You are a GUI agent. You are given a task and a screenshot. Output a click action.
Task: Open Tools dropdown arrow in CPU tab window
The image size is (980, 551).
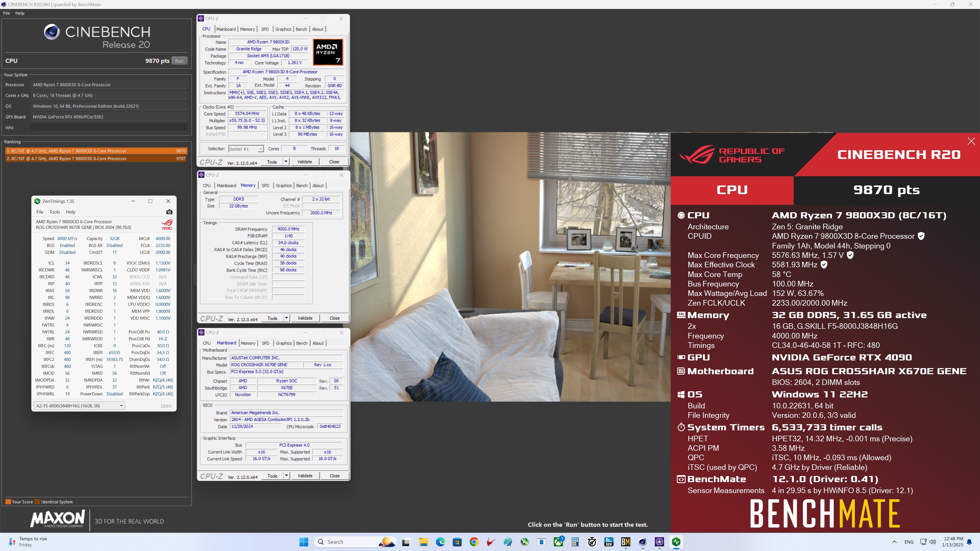pyautogui.click(x=286, y=162)
